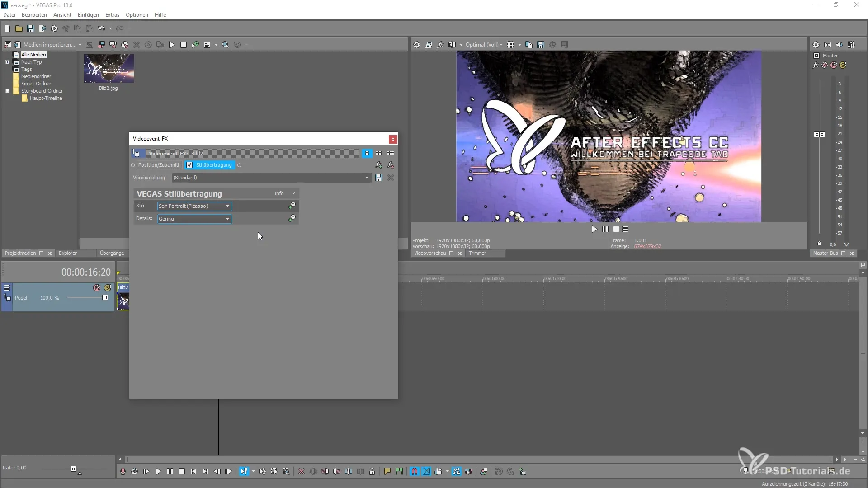Viewport: 868px width, 488px height.
Task: Pause the video preview
Action: coord(605,229)
